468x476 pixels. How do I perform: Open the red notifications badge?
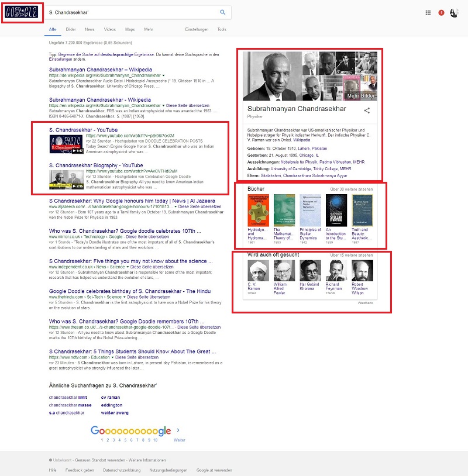[x=442, y=13]
